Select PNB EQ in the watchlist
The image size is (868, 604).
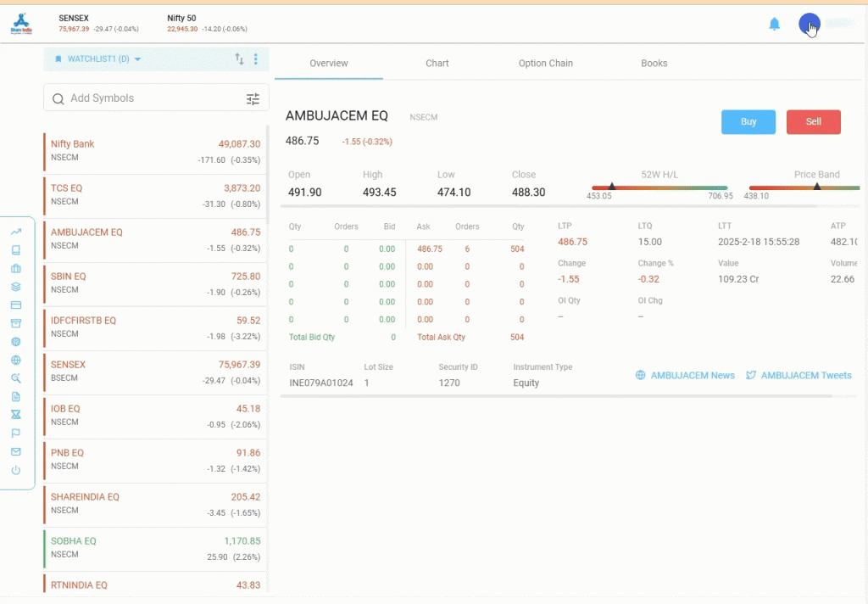coord(155,460)
